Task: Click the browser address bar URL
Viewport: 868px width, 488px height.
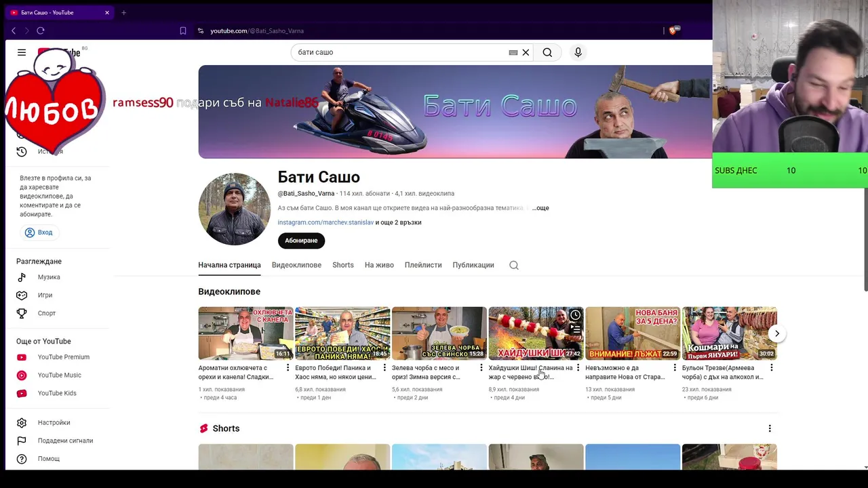Action: (x=257, y=30)
